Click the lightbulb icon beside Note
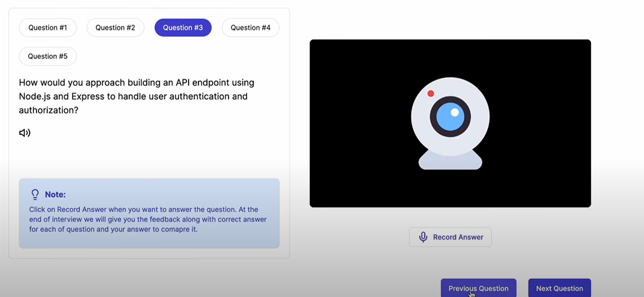Viewport: 644px width, 297px height. (x=35, y=195)
